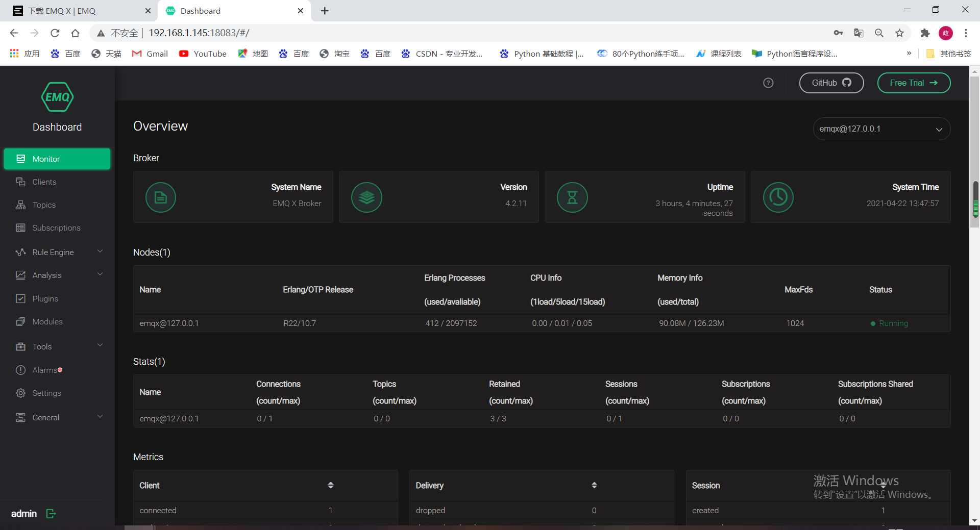Click the Uptime hourglass icon
Image resolution: width=980 pixels, height=530 pixels.
(572, 197)
